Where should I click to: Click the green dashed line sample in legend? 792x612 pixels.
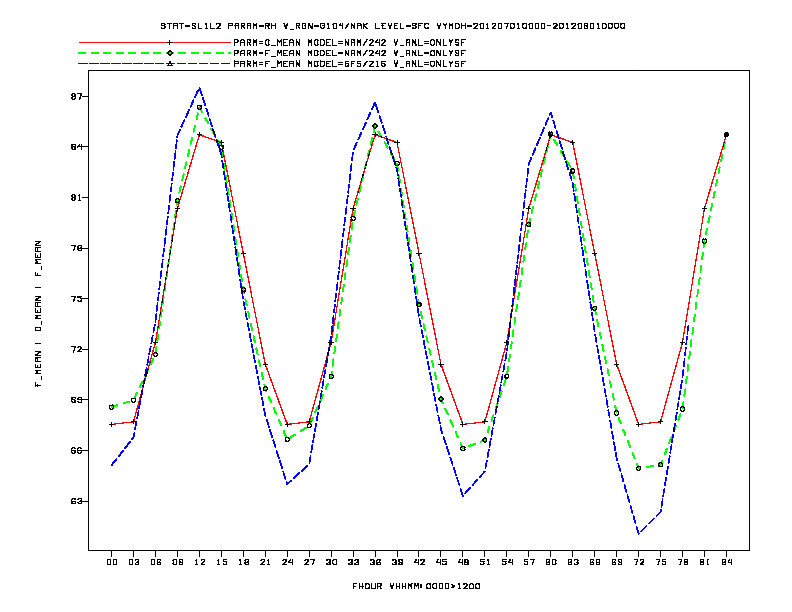point(155,53)
